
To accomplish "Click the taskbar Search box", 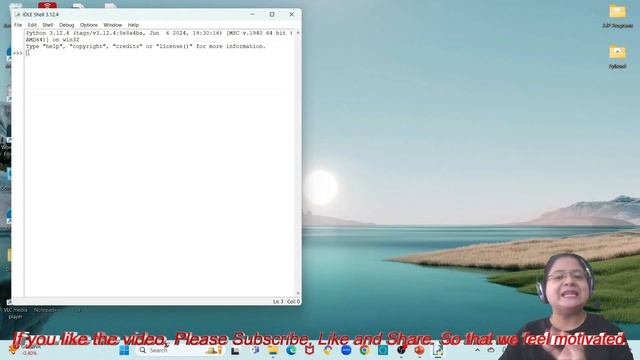I will pyautogui.click(x=180, y=350).
